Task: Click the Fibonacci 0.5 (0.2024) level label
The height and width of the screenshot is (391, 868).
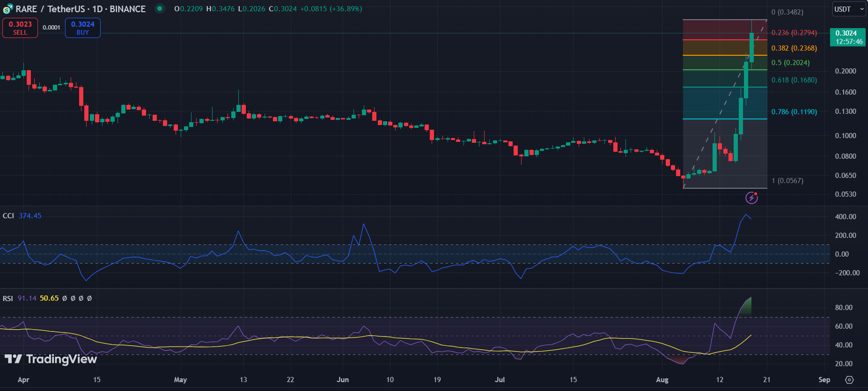Action: [x=790, y=63]
